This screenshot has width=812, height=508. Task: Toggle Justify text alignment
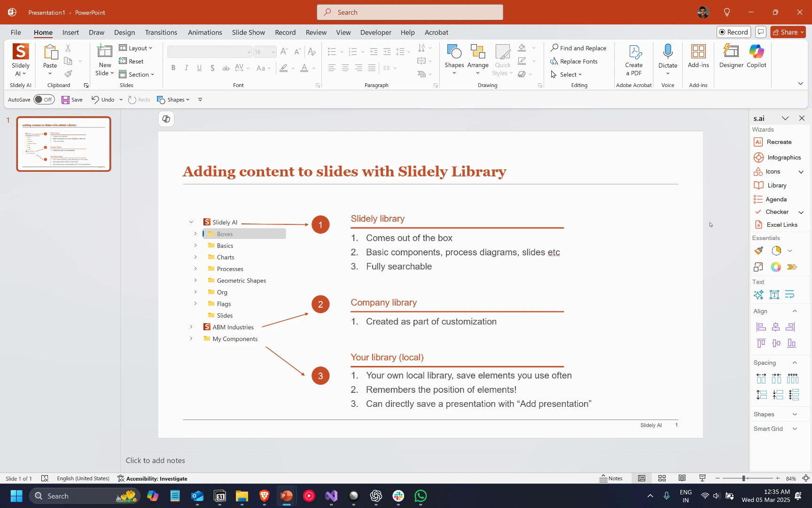(x=372, y=68)
